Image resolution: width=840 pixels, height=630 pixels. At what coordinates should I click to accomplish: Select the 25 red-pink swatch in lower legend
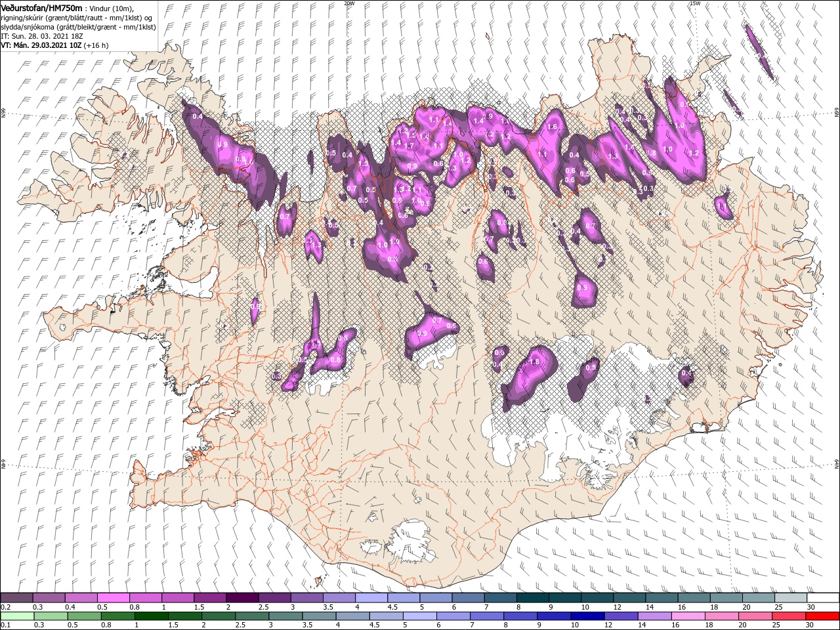point(789,616)
